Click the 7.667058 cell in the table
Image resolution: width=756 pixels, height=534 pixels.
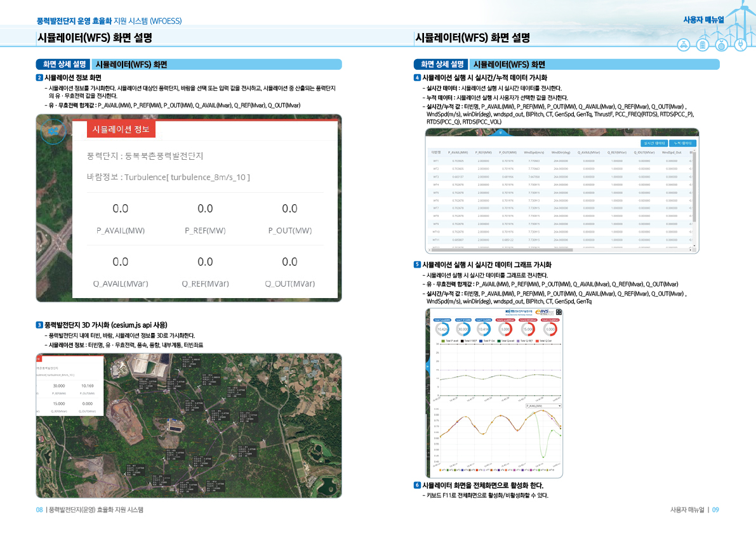coord(534,177)
